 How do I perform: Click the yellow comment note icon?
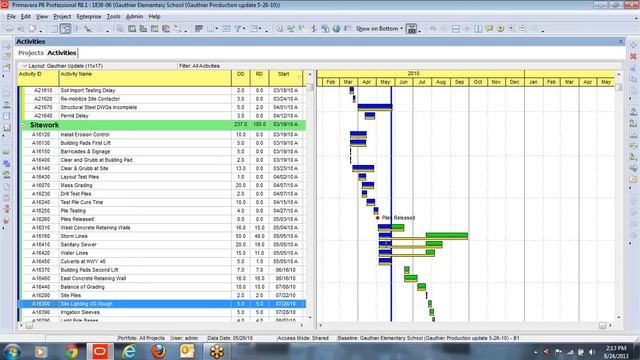point(489,29)
